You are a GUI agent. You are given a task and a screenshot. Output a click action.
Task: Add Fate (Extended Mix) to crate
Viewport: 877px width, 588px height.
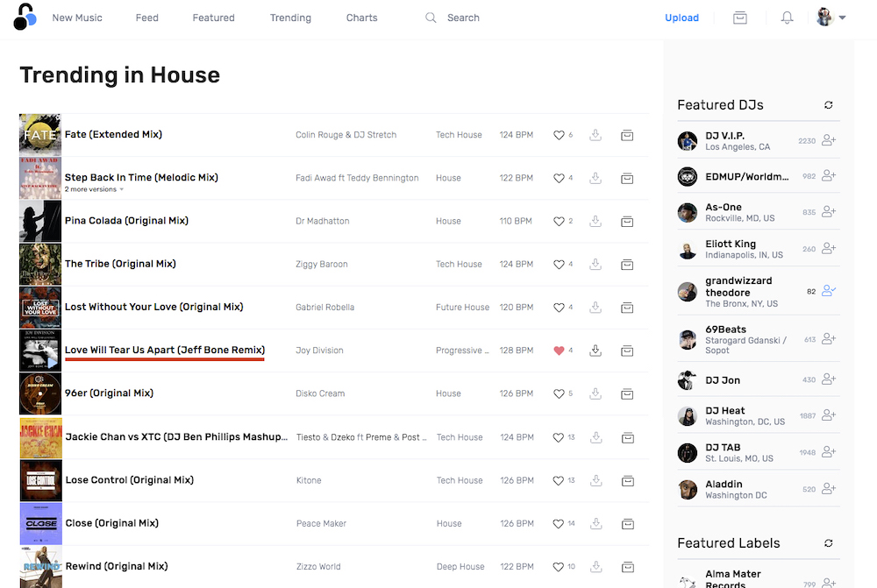[x=627, y=135]
